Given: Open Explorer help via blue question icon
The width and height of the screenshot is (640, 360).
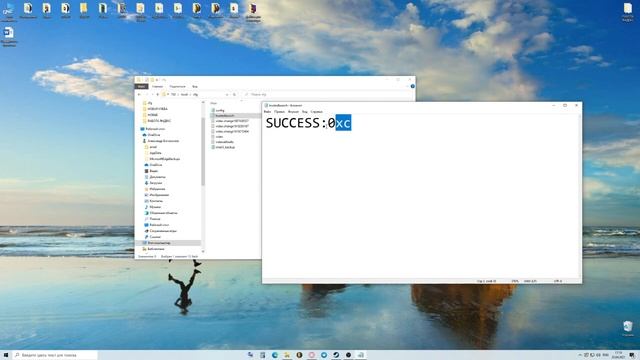Looking at the screenshot, I should pyautogui.click(x=412, y=86).
